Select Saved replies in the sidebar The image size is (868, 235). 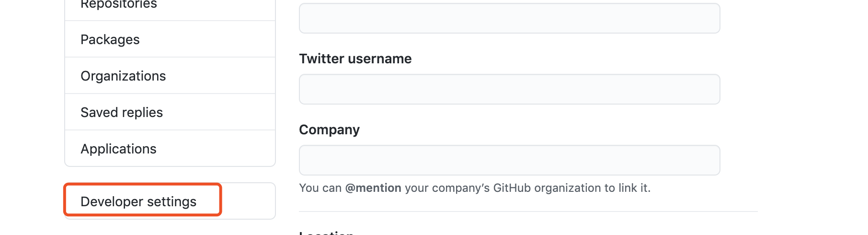pyautogui.click(x=122, y=112)
